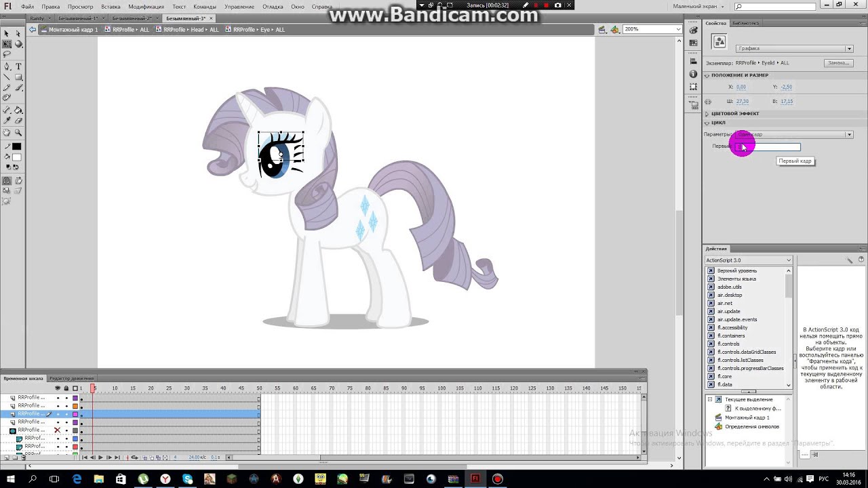
Task: Toggle the Snap to Objects magnet
Action: click(x=7, y=181)
